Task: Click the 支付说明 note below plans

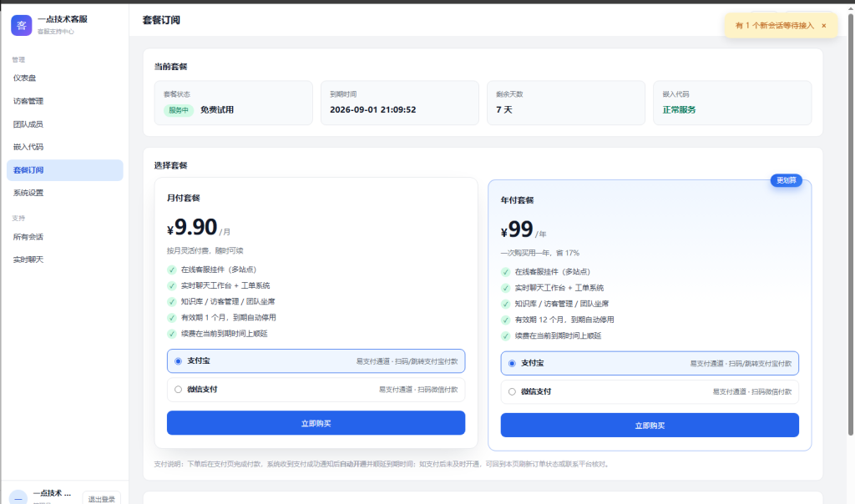Action: 382,464
